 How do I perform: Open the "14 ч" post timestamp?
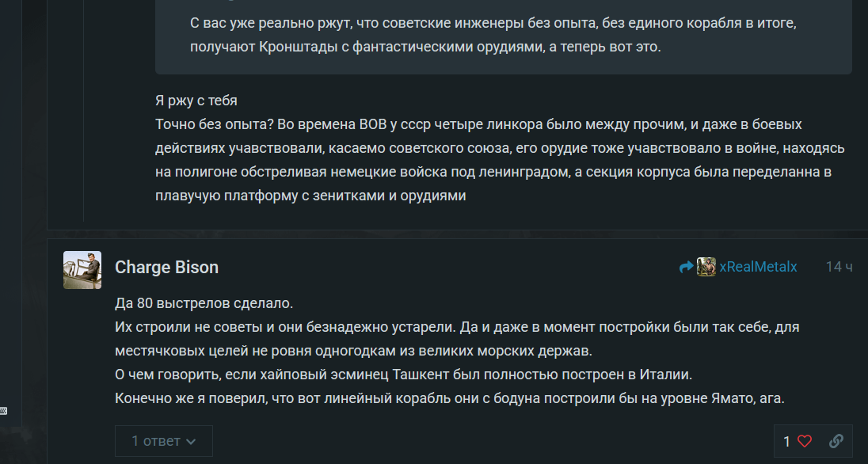tap(839, 267)
